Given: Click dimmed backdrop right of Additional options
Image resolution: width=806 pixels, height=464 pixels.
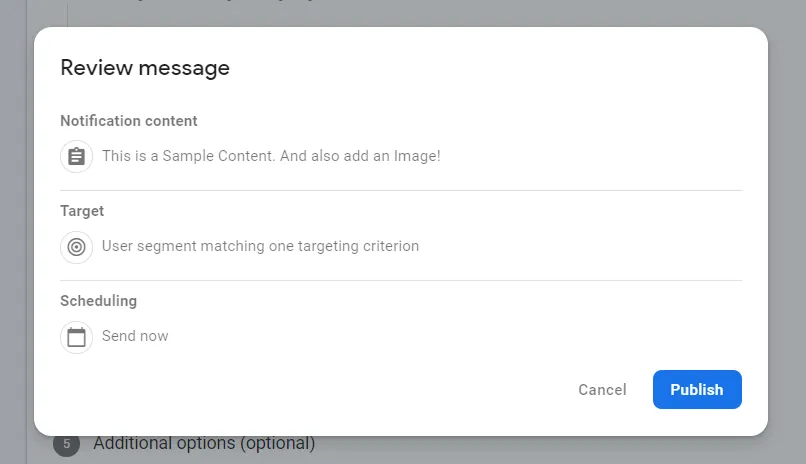Looking at the screenshot, I should (560, 450).
